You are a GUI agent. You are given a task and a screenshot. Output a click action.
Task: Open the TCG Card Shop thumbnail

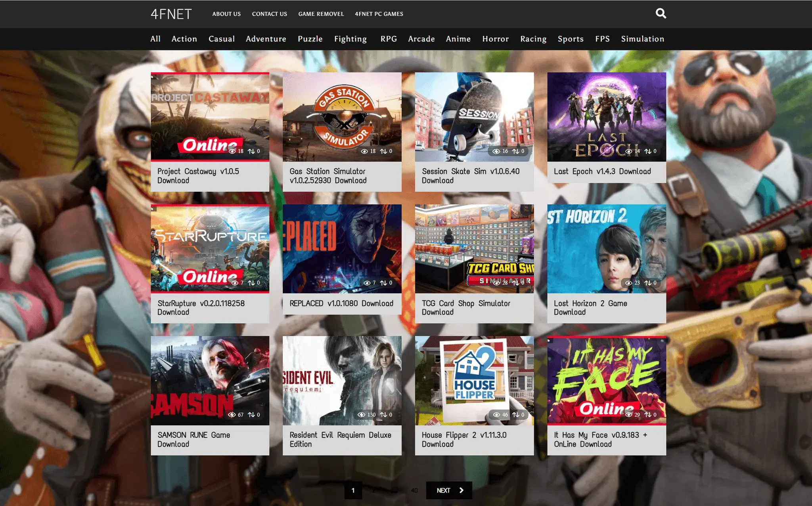[475, 249]
